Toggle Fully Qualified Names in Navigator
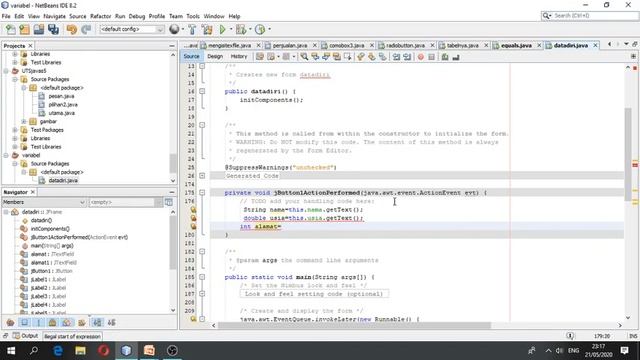640x360 pixels. (x=81, y=322)
